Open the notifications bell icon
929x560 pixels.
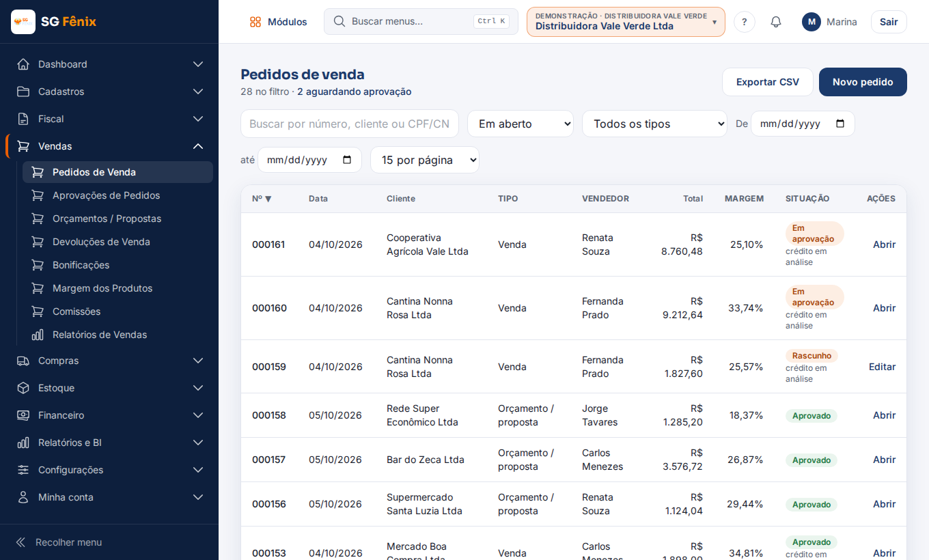tap(776, 22)
